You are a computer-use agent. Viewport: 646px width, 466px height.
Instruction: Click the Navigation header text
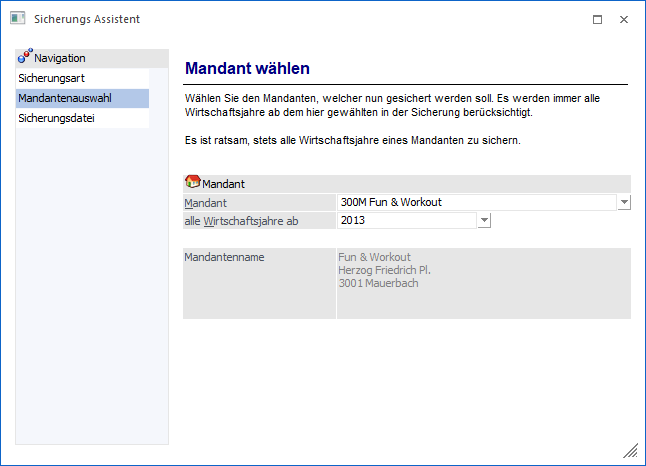tap(60, 58)
